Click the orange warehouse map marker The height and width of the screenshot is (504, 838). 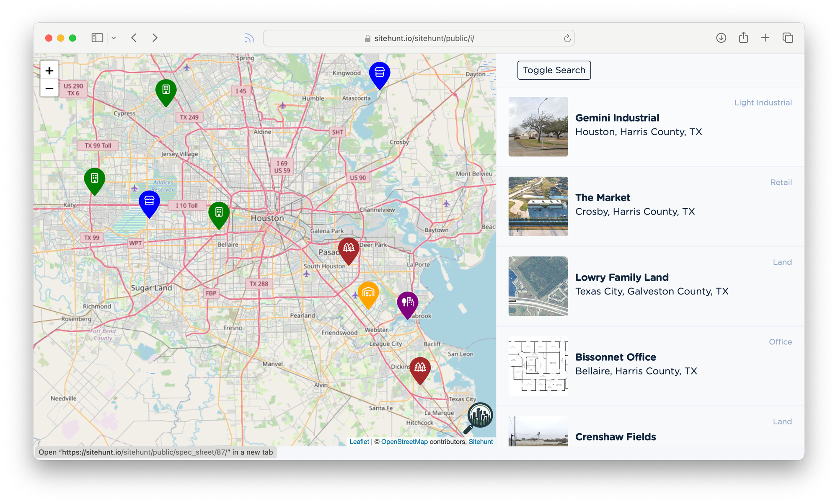tap(368, 293)
